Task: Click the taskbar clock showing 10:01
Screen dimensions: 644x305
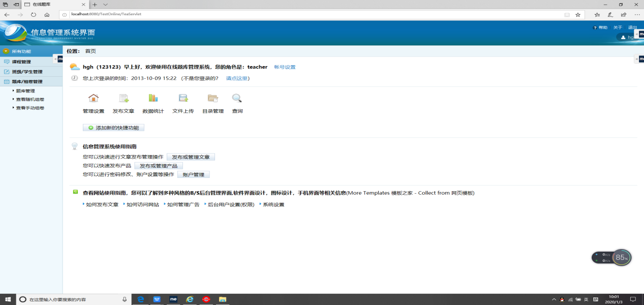Action: pos(614,299)
